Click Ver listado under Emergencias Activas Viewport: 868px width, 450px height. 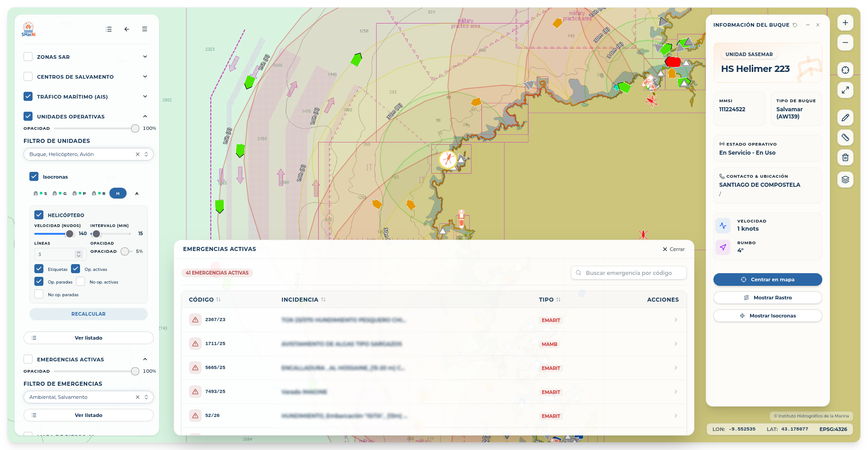(89, 415)
